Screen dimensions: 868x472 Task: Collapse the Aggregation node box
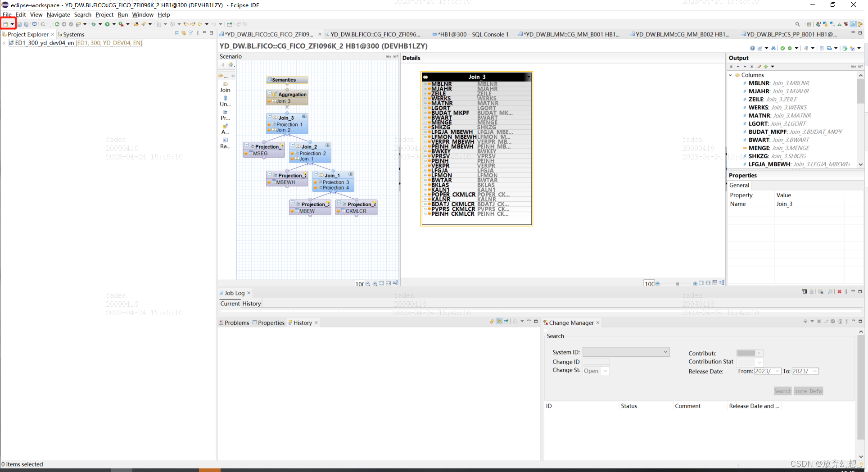(269, 93)
